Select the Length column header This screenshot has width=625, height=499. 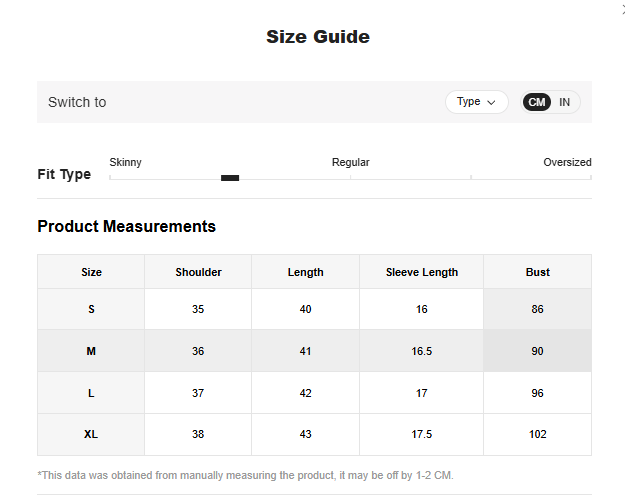(305, 272)
